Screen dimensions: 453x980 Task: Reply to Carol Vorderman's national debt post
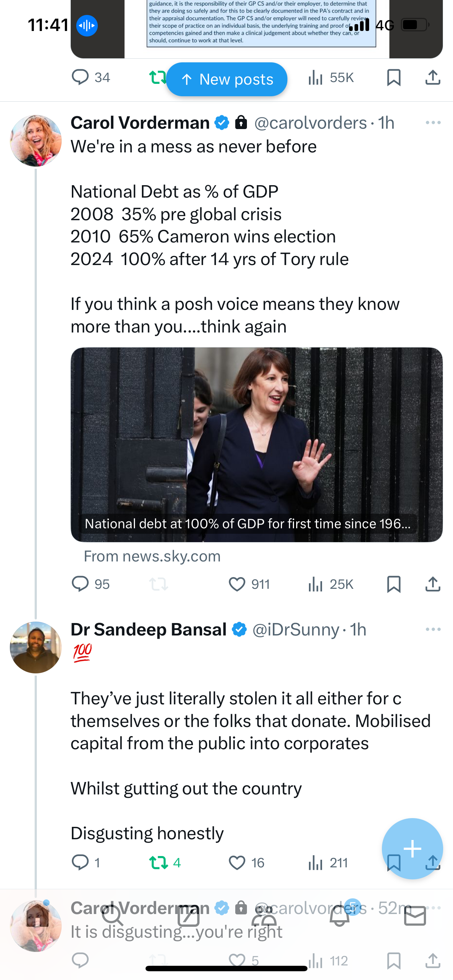coord(90,584)
